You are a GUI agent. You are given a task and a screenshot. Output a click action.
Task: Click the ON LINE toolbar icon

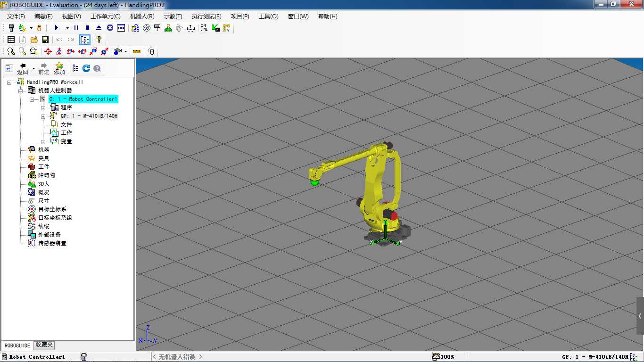tap(204, 28)
